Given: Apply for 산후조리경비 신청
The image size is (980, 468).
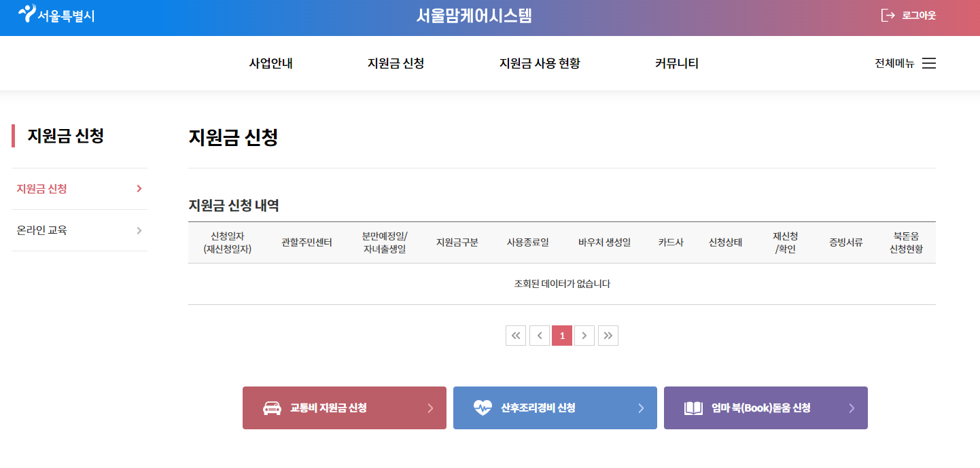Looking at the screenshot, I should 555,408.
